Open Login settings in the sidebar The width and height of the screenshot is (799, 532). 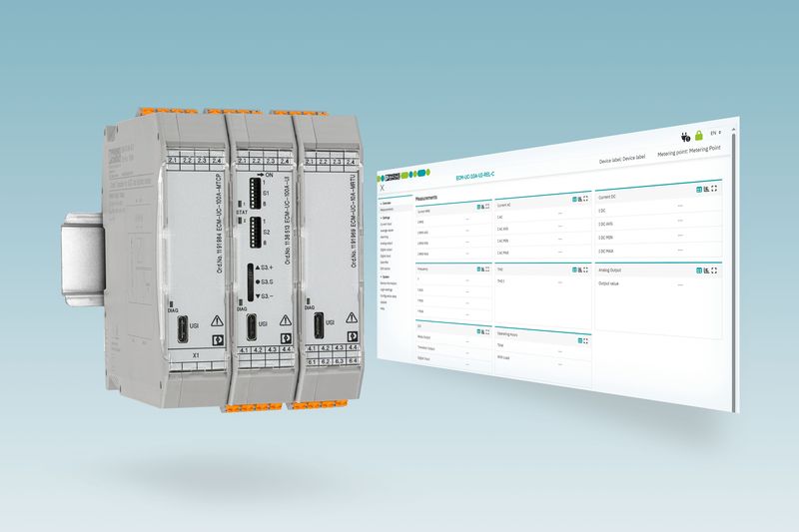click(387, 289)
